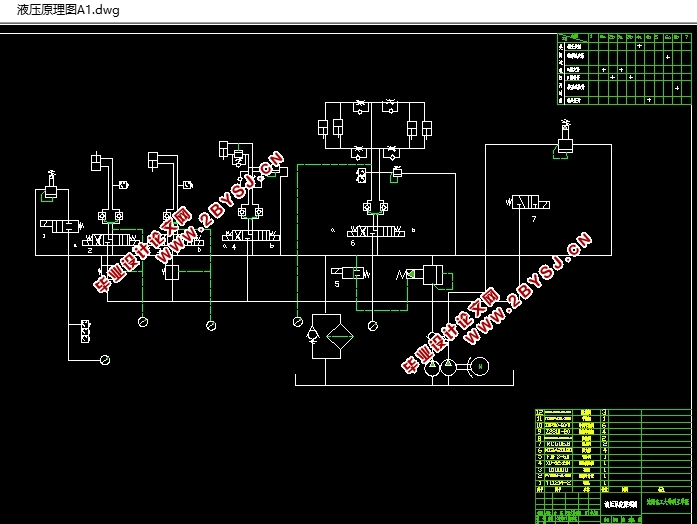Viewport: 697px width, 524px height.
Task: Click the file name 液压原理图A1.dwg
Action: [x=68, y=10]
